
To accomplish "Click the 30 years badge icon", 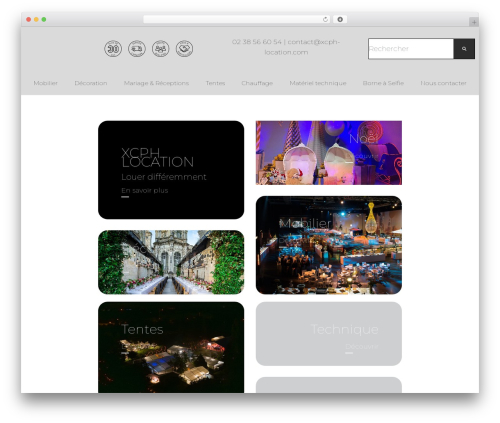I will [x=113, y=49].
